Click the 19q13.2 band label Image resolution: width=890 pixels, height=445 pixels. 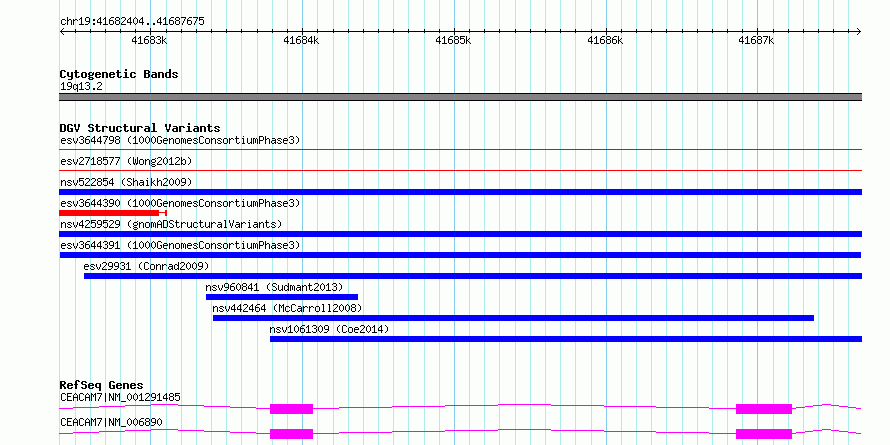point(82,87)
